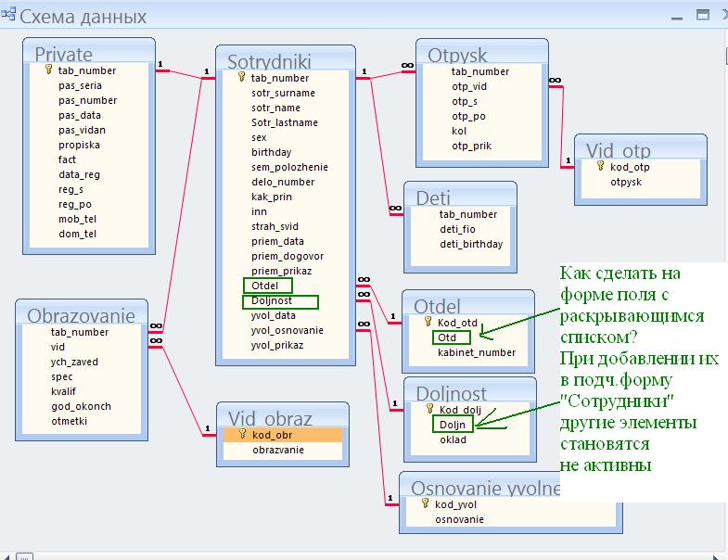Screen dimensions: 728x560
Task: Select dom_tel field in Private table
Action: click(x=78, y=234)
